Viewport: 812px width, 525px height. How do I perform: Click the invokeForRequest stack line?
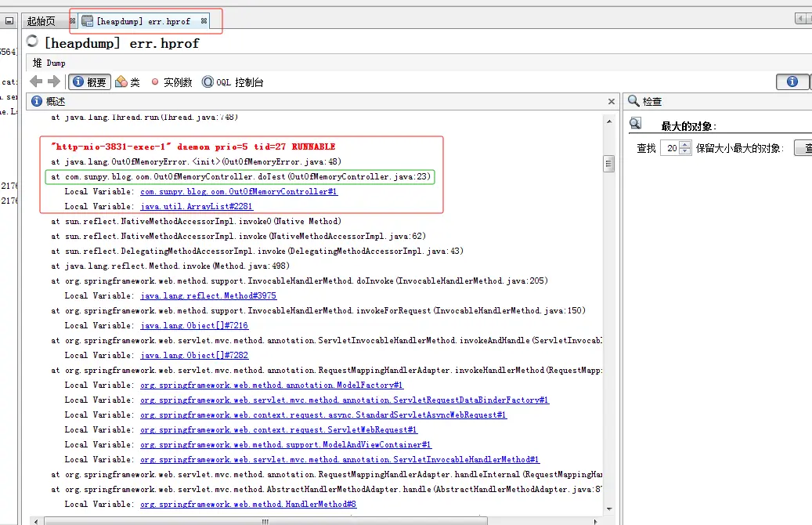(x=318, y=311)
